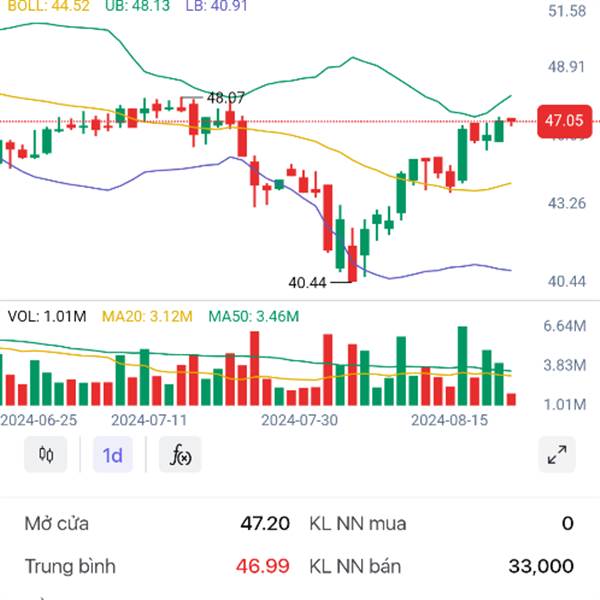600x600 pixels.
Task: Click the KL NN bán label
Action: [x=355, y=566]
